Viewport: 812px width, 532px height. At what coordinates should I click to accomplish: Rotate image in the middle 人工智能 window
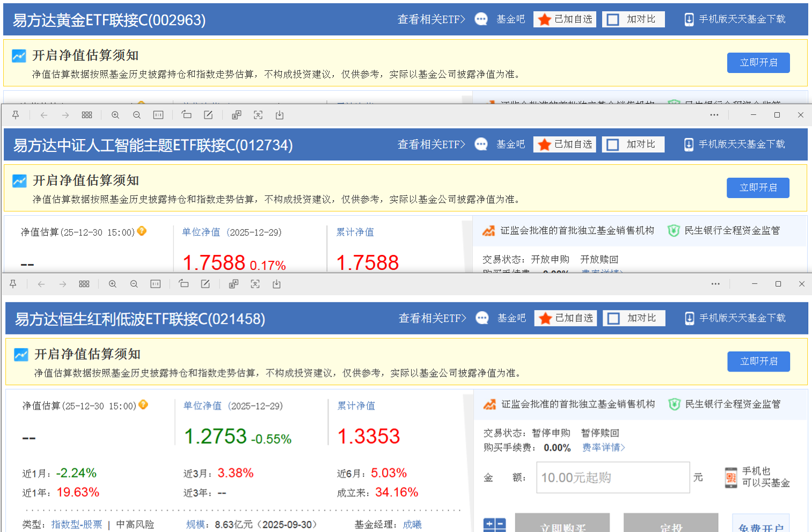tap(186, 115)
